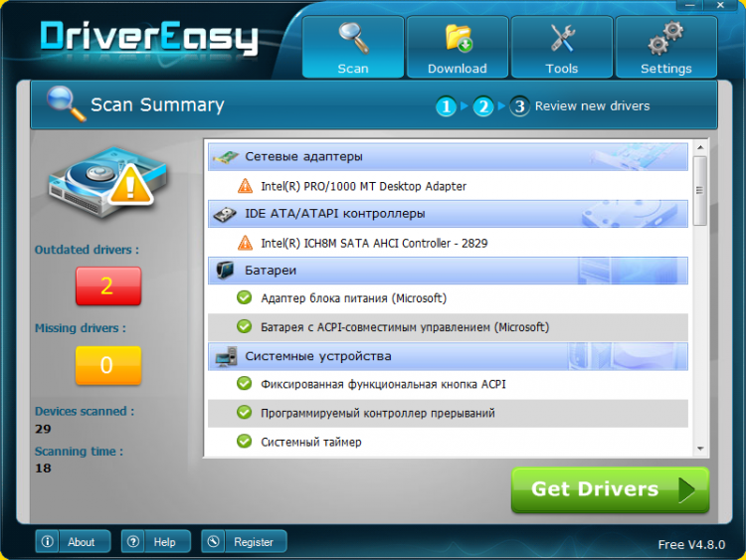Image resolution: width=746 pixels, height=560 pixels.
Task: Select the Системные устройства category header
Action: (x=448, y=356)
